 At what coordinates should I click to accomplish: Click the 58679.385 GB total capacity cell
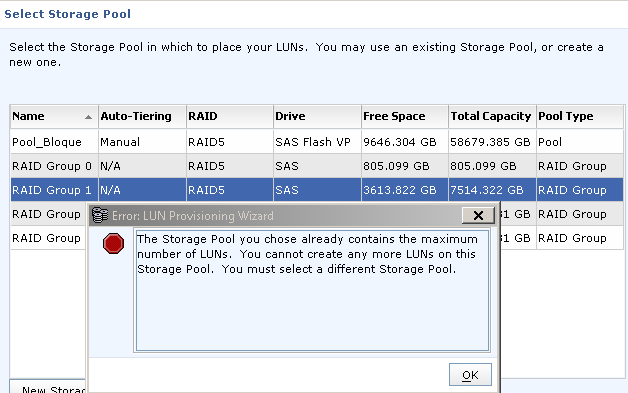click(490, 142)
